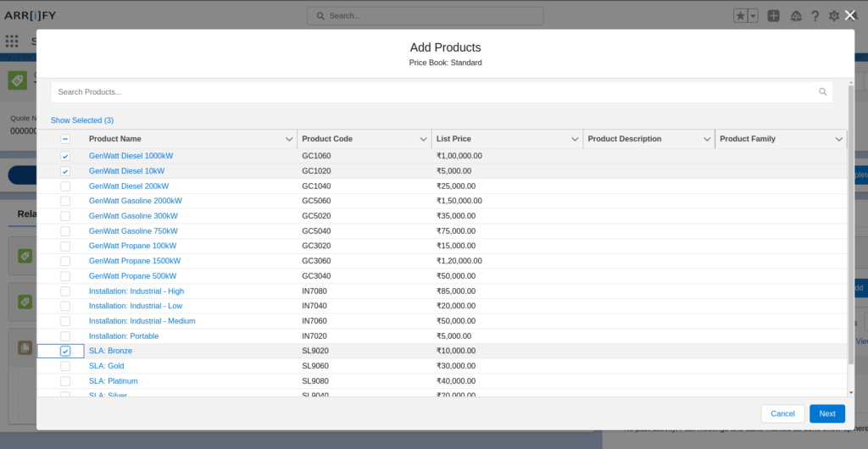The width and height of the screenshot is (868, 449).
Task: Open the help question mark icon
Action: click(x=815, y=16)
